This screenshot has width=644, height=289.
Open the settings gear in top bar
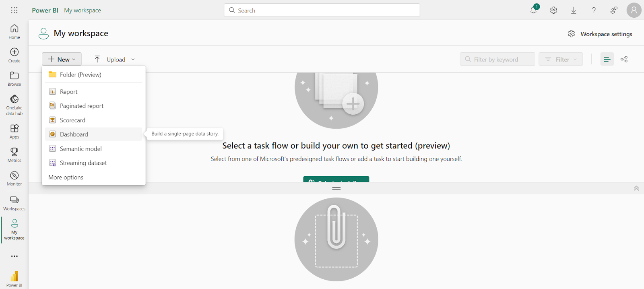click(x=553, y=10)
